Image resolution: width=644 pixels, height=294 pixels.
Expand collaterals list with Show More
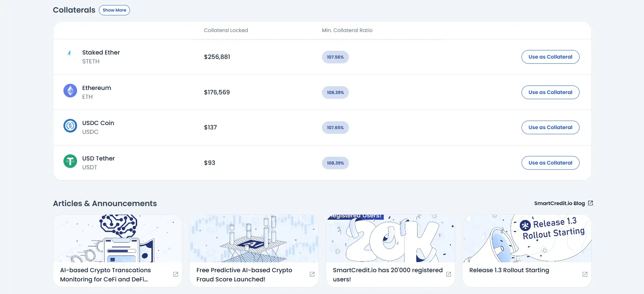pos(114,10)
